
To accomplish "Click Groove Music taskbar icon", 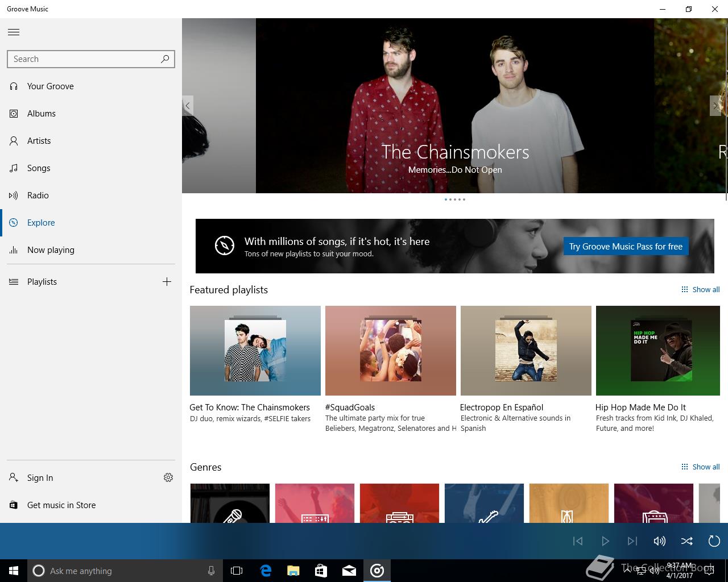I will tap(377, 571).
